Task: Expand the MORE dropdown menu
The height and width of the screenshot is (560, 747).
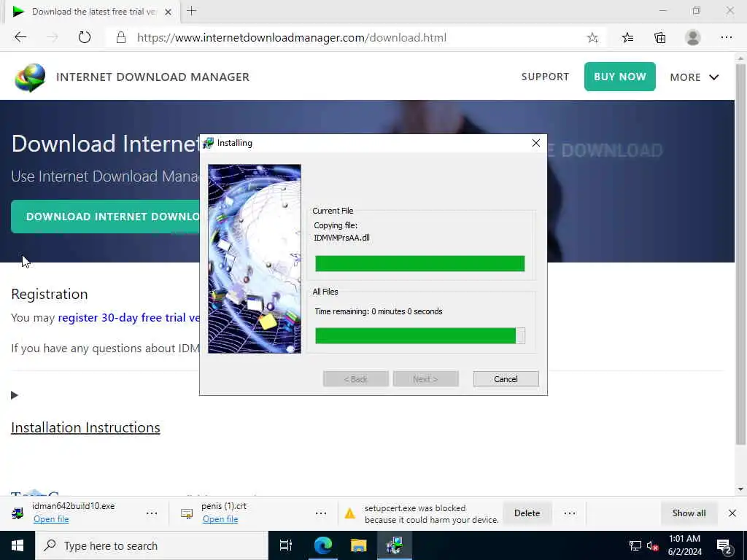Action: pos(694,77)
